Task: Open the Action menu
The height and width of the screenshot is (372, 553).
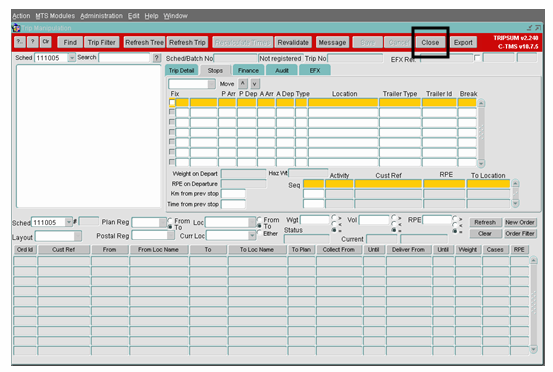Action: click(21, 16)
